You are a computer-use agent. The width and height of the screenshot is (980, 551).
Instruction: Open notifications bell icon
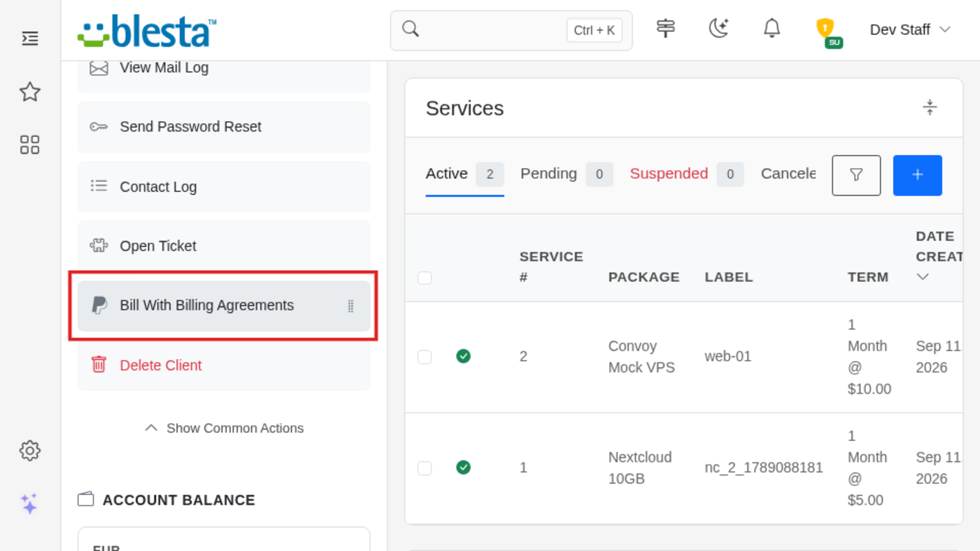click(x=772, y=28)
